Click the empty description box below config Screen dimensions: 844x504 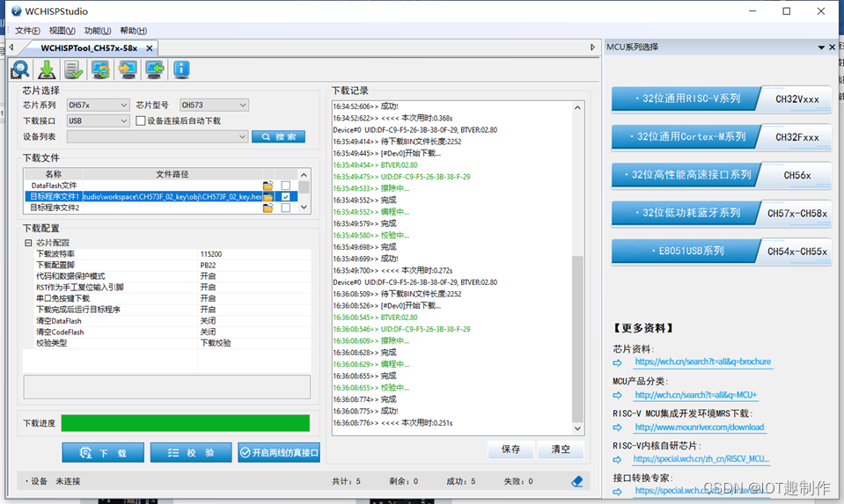[x=167, y=387]
